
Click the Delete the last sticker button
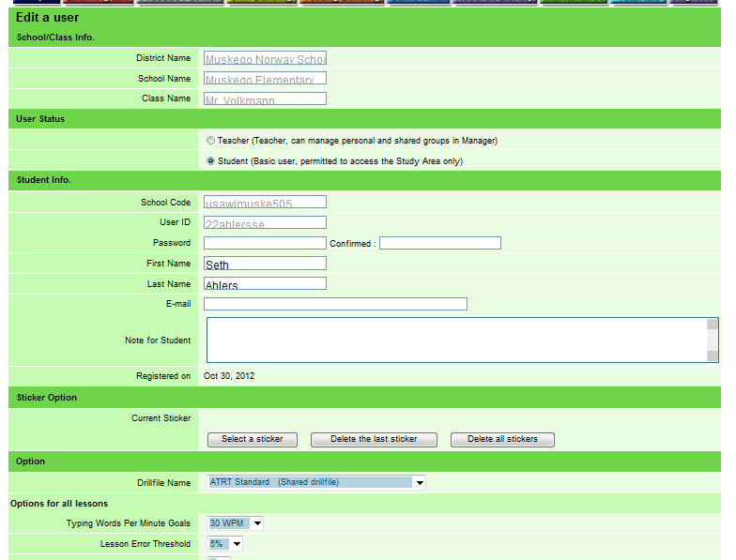[x=374, y=439]
